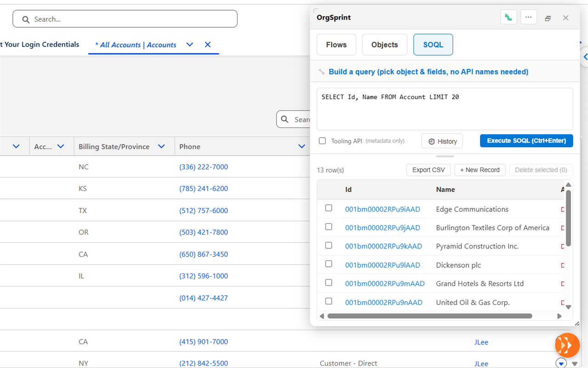Open the Build a query helper link

[x=429, y=72]
